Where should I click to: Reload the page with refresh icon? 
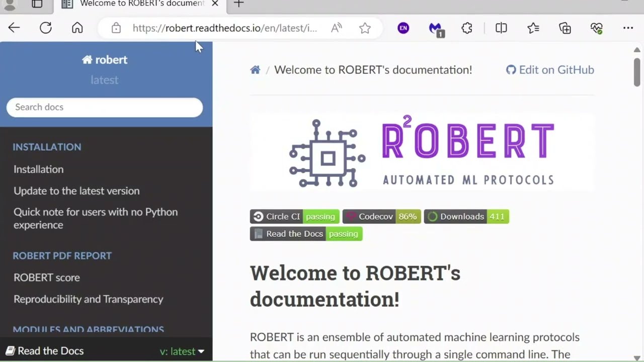(46, 28)
